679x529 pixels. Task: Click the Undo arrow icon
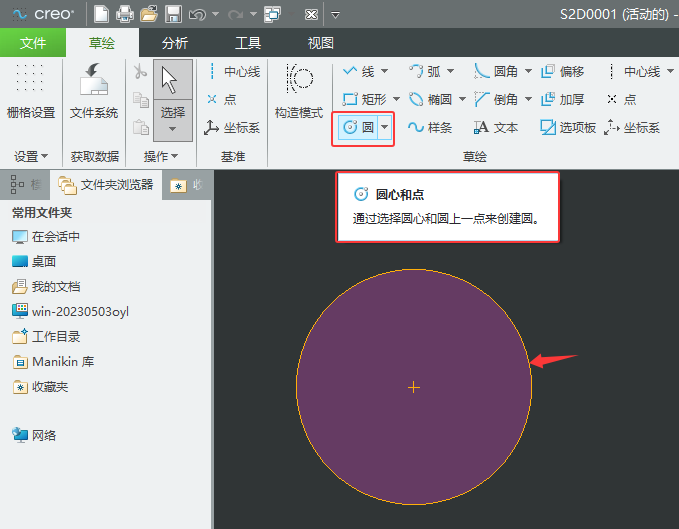coord(198,15)
